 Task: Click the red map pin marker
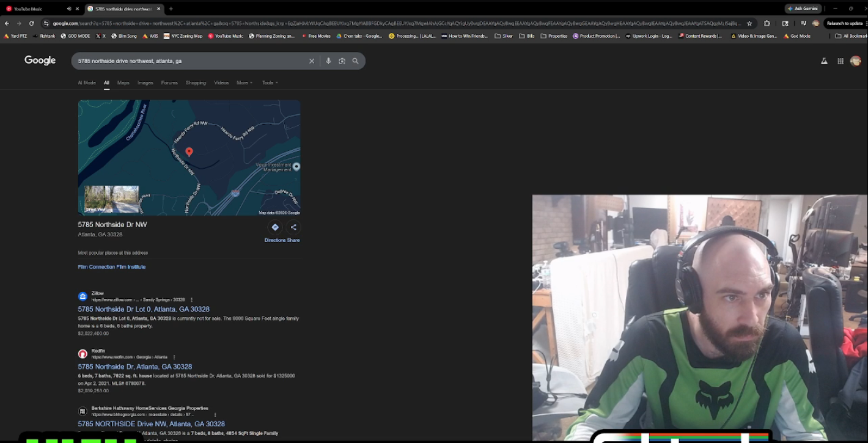189,152
